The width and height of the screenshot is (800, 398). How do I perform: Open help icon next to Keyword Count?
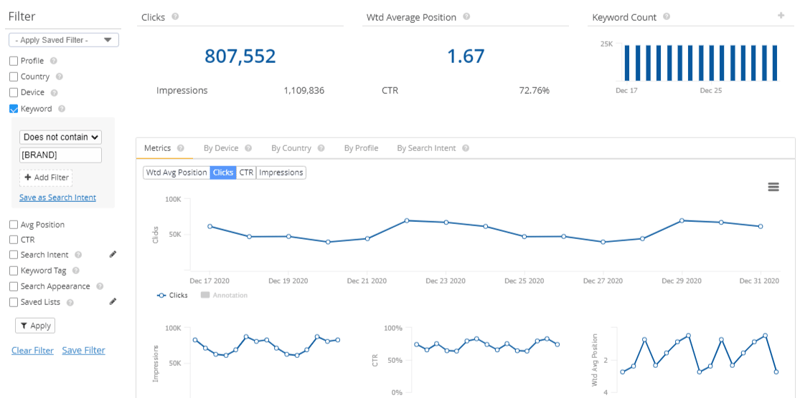tap(666, 17)
